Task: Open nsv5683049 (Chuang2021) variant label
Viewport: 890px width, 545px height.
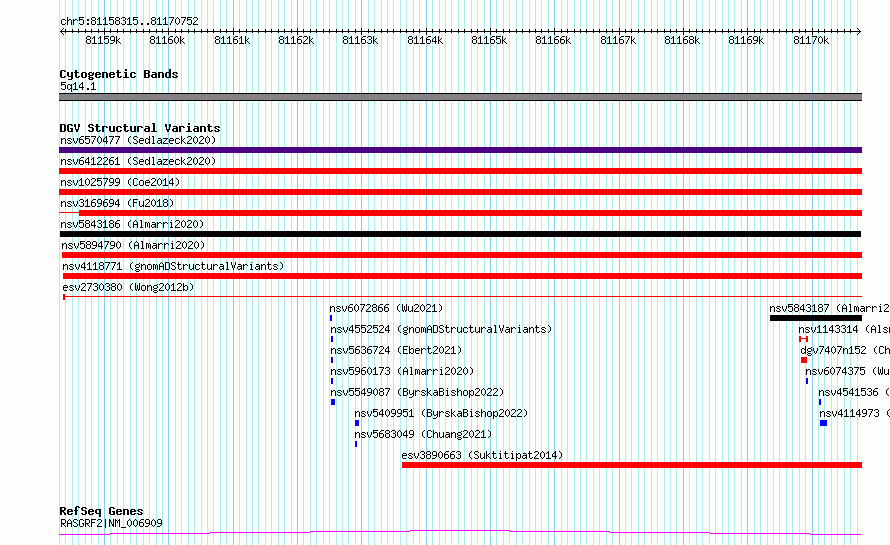Action: pos(423,434)
